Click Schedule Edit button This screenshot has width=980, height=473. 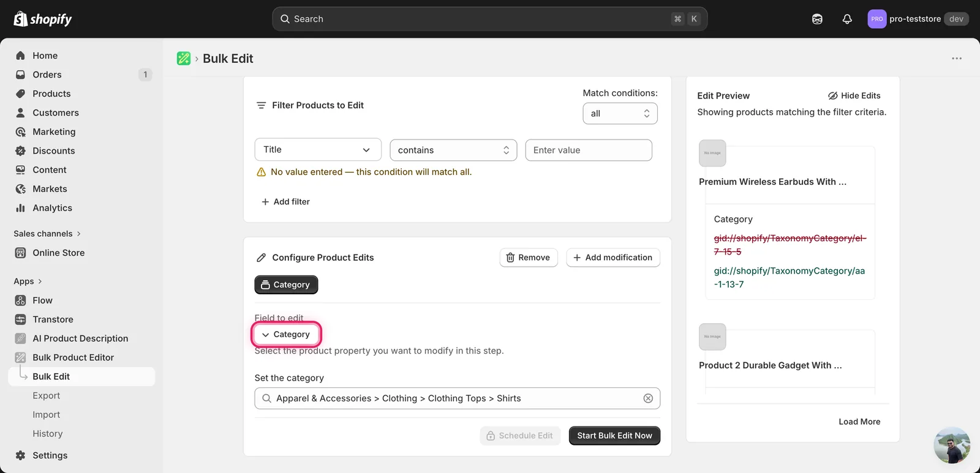tap(520, 436)
